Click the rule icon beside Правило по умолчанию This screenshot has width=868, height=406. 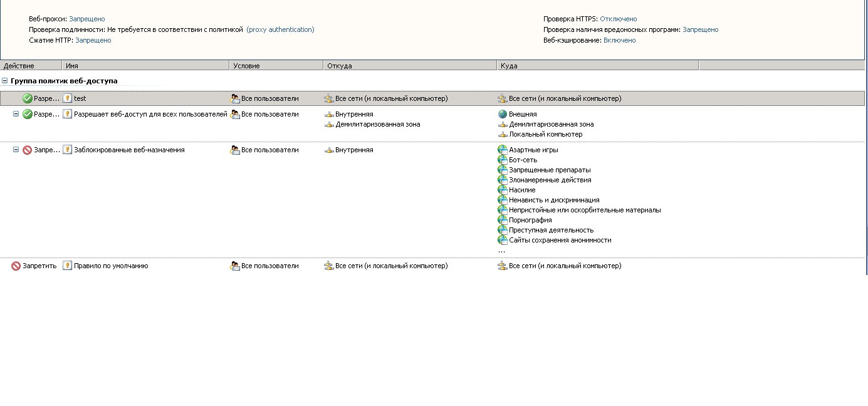[68, 266]
